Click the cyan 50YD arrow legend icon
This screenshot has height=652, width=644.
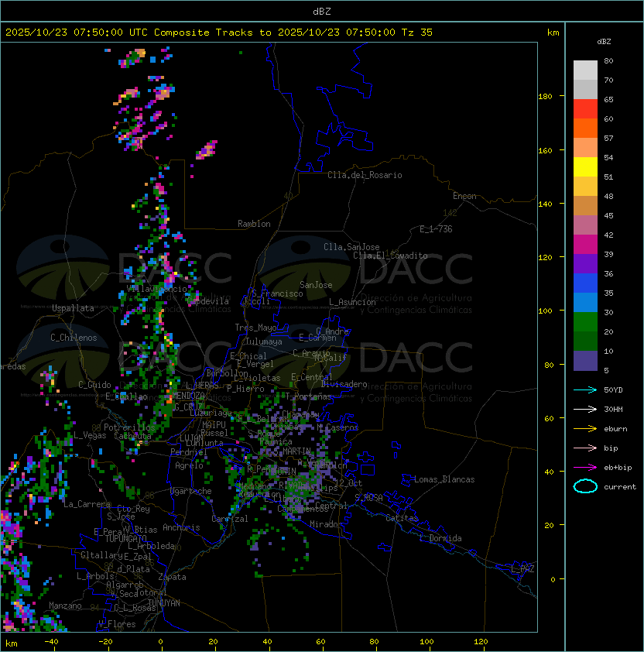pyautogui.click(x=585, y=390)
